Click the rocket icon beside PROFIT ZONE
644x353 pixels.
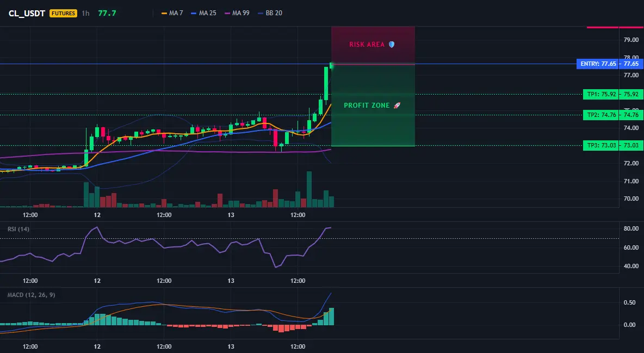[397, 106]
